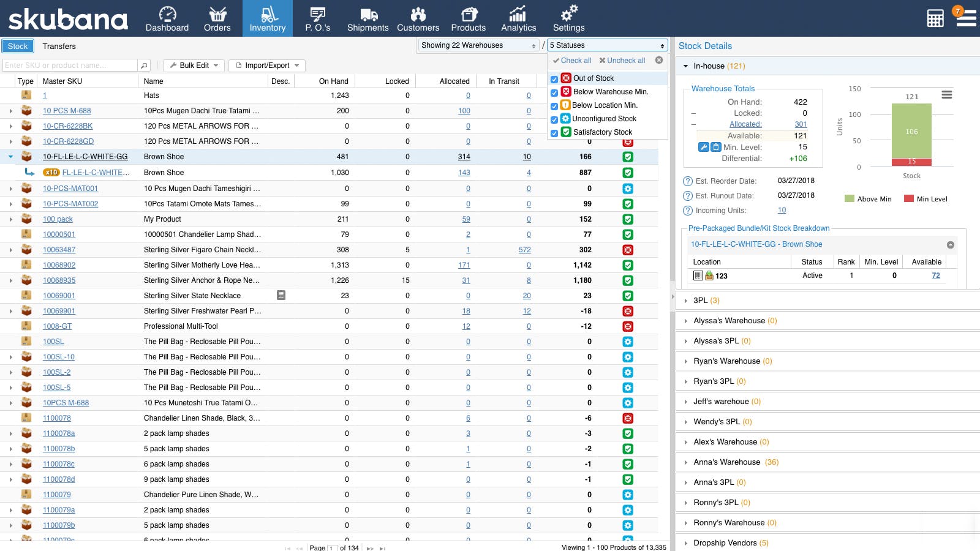Click the green 106 bar segment
Viewport: 980px width, 551px height.
(x=911, y=131)
